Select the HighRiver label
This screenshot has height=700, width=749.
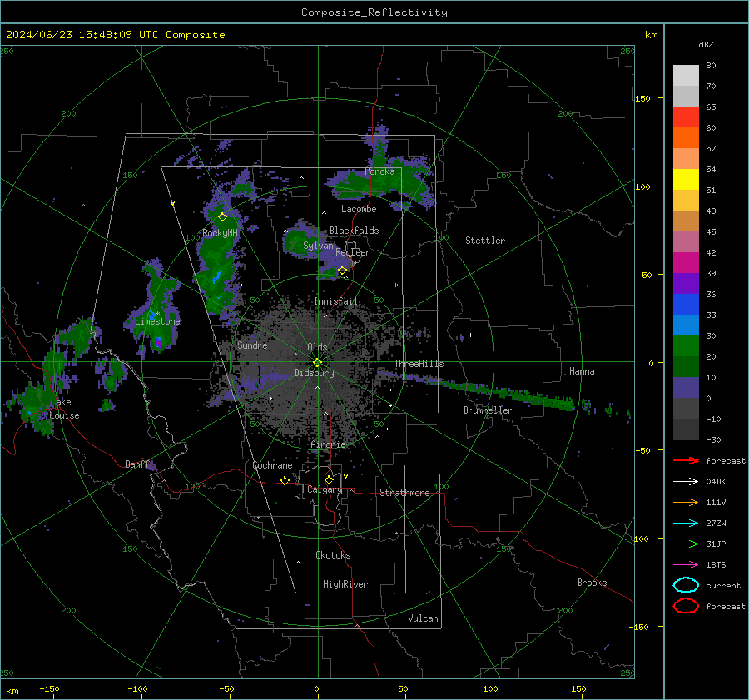345,584
